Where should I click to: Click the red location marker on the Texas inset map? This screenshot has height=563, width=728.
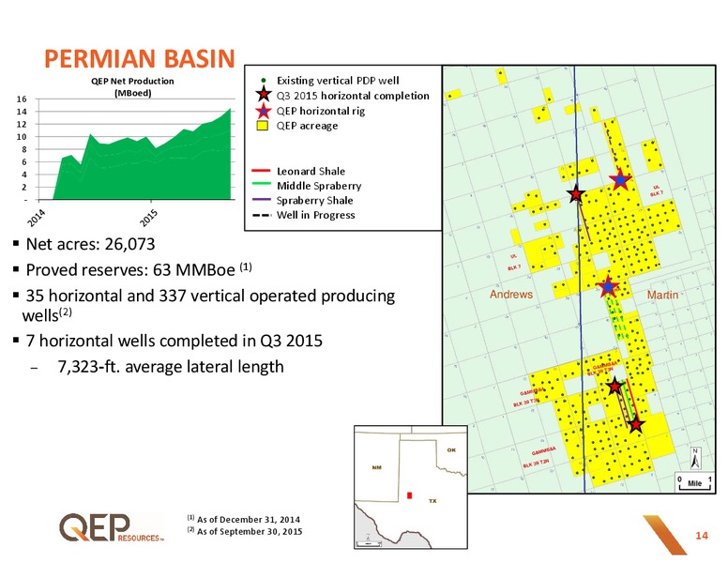[x=409, y=495]
